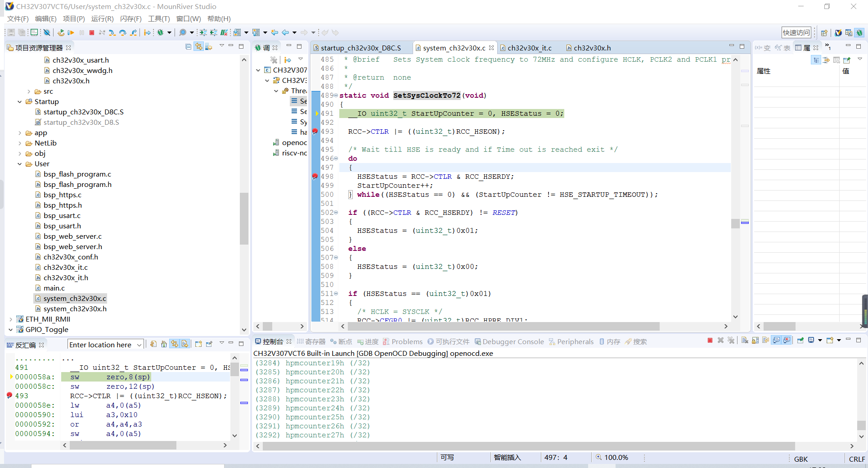Open the Enter location here combo dropdown

click(x=139, y=345)
